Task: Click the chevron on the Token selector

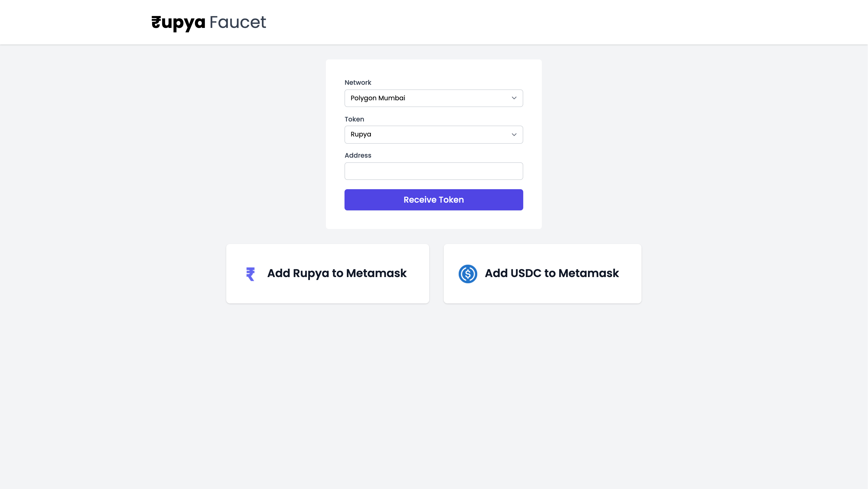Action: point(514,134)
